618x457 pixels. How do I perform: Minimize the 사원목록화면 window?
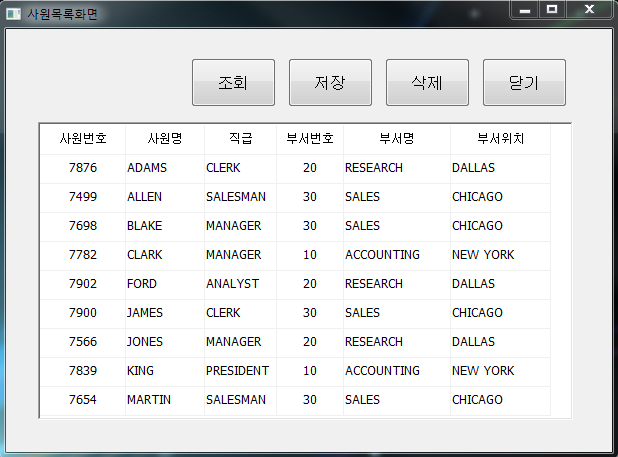click(525, 10)
